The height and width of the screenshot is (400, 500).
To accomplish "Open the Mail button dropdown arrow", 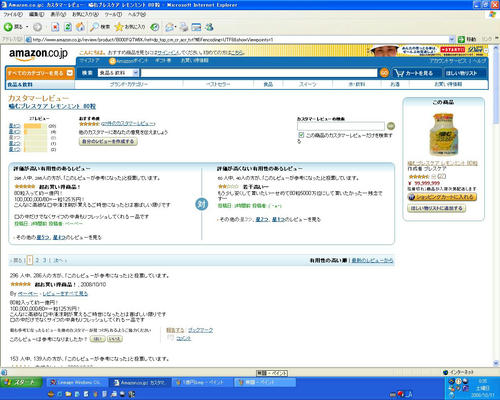I will pos(175,27).
